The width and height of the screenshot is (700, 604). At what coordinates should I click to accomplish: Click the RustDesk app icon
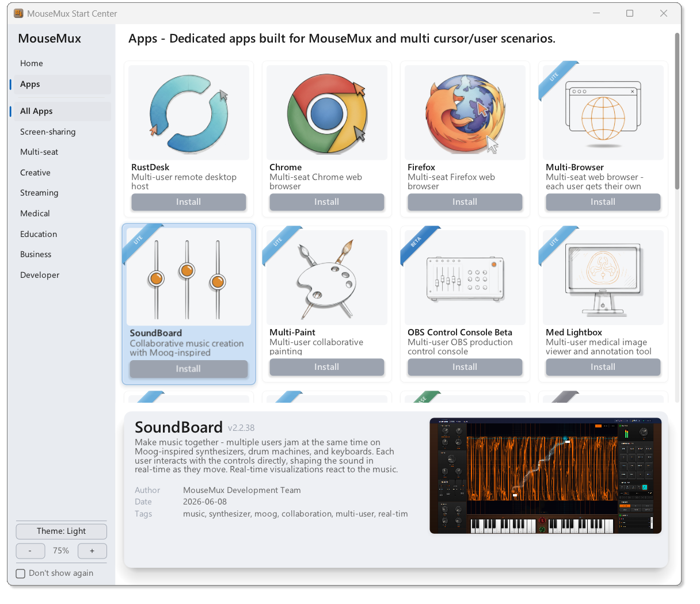(189, 113)
